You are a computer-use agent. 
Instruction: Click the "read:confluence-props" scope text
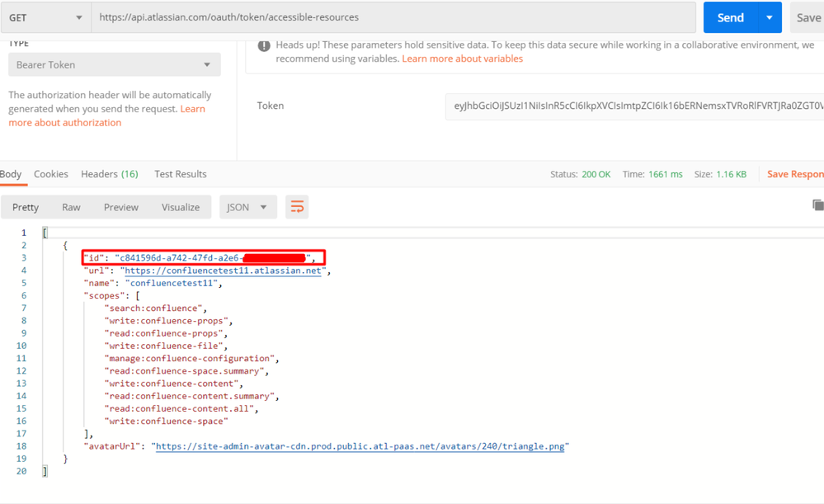pyautogui.click(x=163, y=334)
